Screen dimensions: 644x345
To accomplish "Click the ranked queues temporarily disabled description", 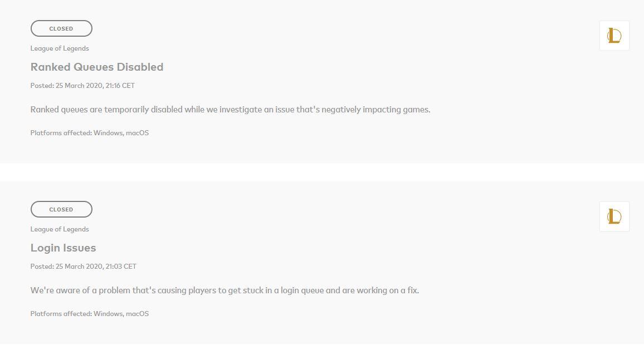I will tap(230, 110).
